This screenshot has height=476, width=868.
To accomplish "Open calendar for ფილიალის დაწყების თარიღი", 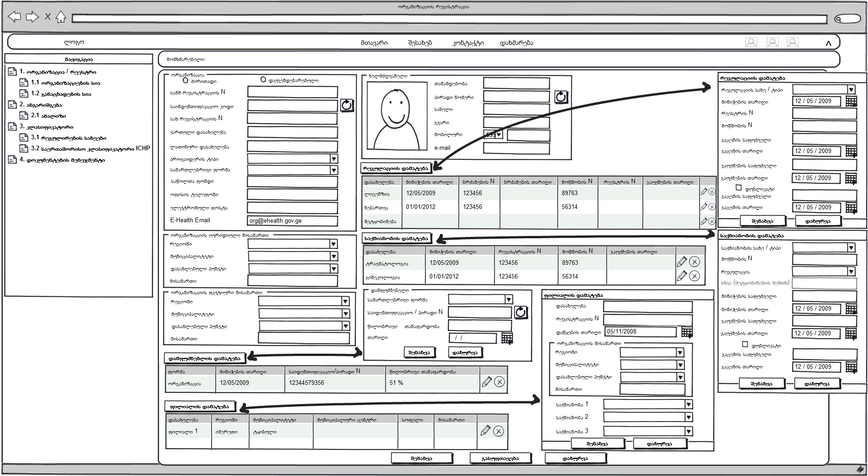I will (687, 332).
